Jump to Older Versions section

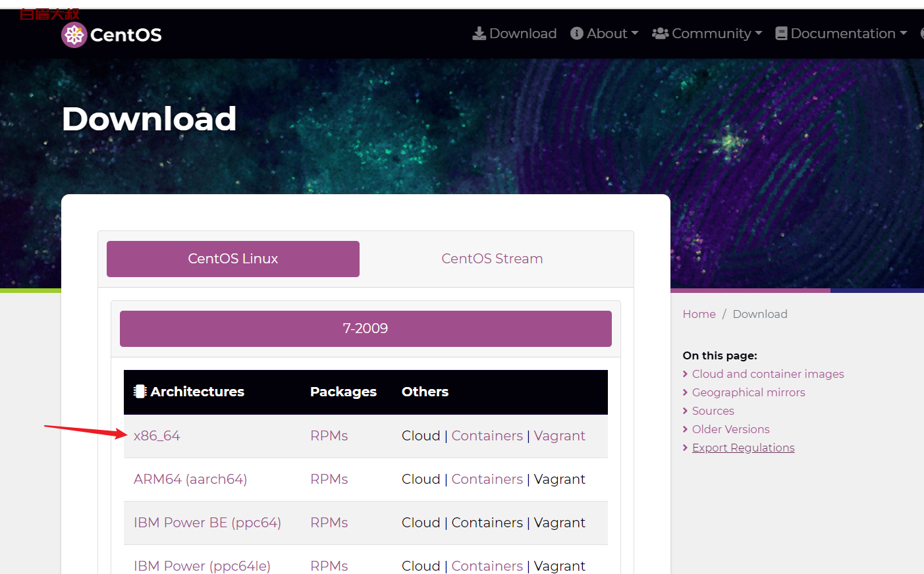click(731, 429)
